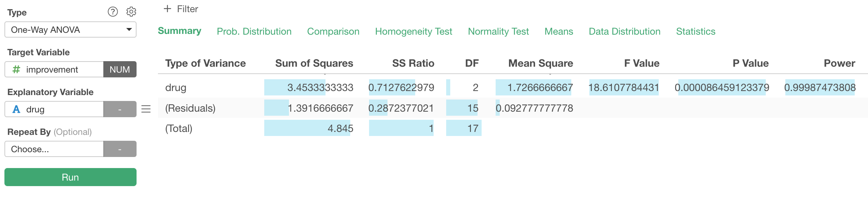Viewport: 868px width, 213px height.
Task: Show the Means tab
Action: click(x=559, y=31)
